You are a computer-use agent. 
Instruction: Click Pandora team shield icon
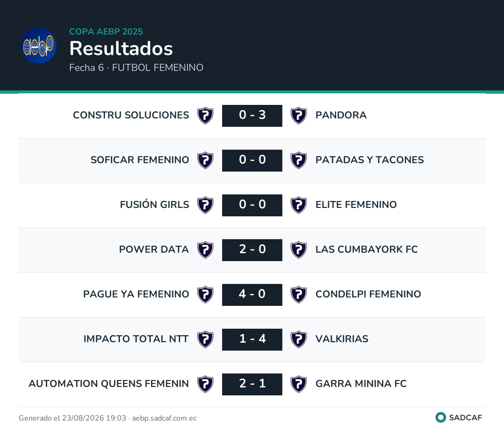299,116
